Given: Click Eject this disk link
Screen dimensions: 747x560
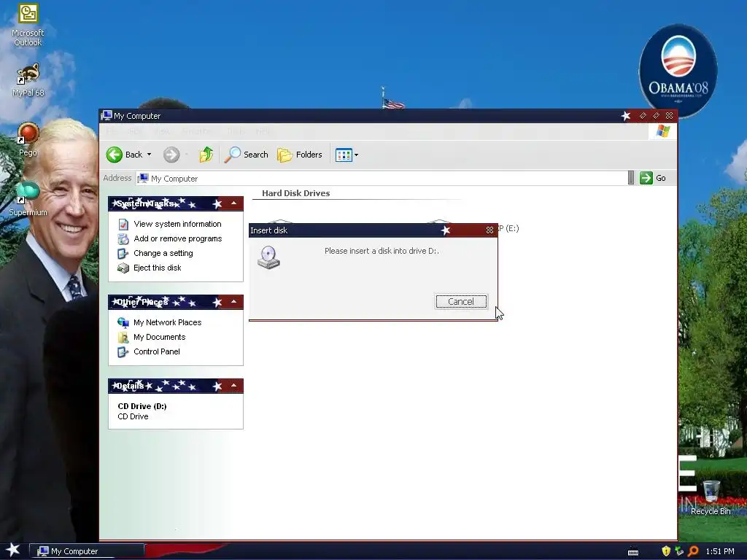Looking at the screenshot, I should tap(158, 268).
